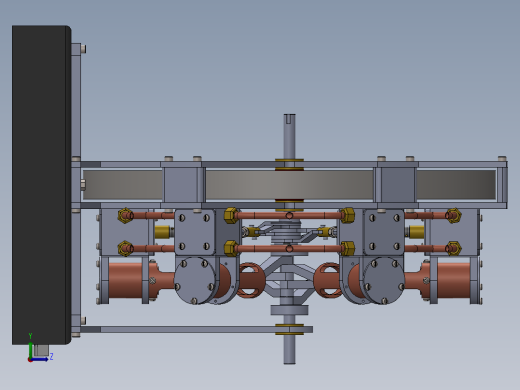Select the rightmost copper cylinder
This screenshot has width=520, height=390.
click(453, 280)
